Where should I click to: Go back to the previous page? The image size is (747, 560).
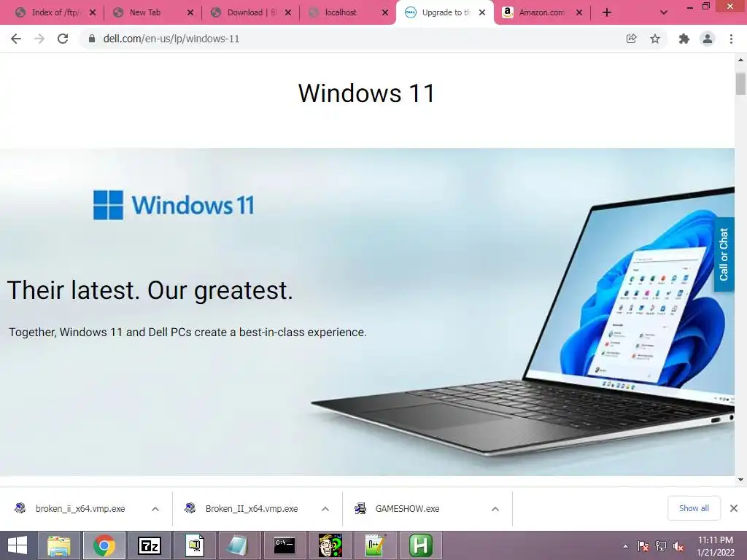coord(16,39)
